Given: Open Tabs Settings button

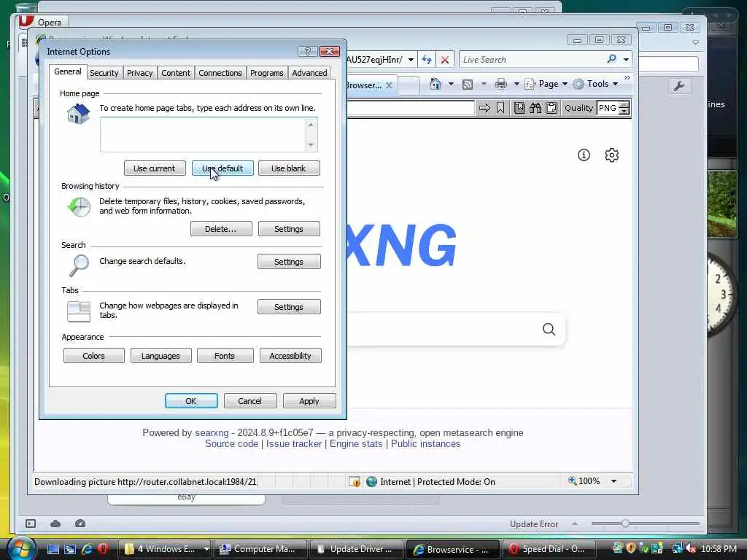Looking at the screenshot, I should pyautogui.click(x=289, y=307).
